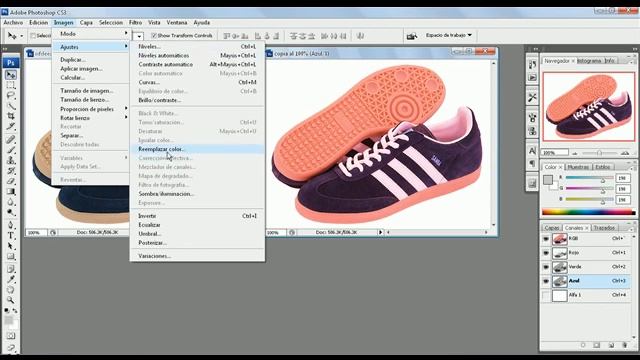Viewport: 640px width, 360px height.
Task: Open the Navegador panel options menu
Action: coord(632,61)
